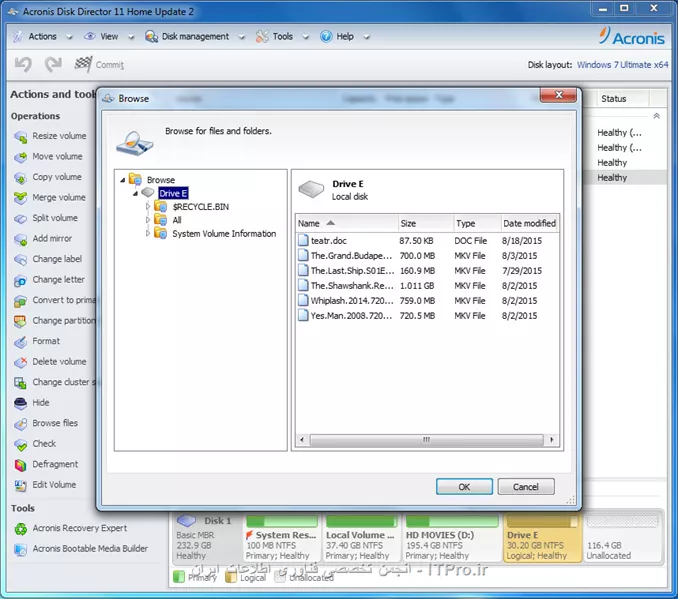
Task: Open Acronis Recovery Expert tool icon
Action: click(20, 529)
